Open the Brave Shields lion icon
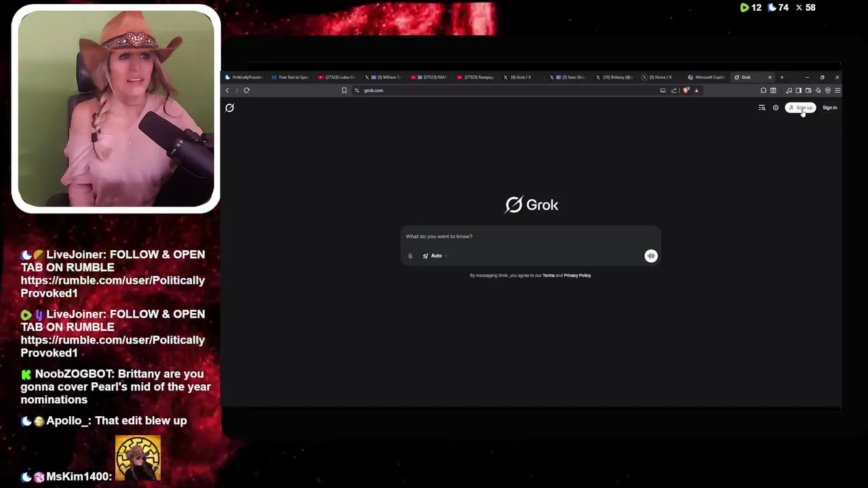This screenshot has width=868, height=488. click(686, 90)
